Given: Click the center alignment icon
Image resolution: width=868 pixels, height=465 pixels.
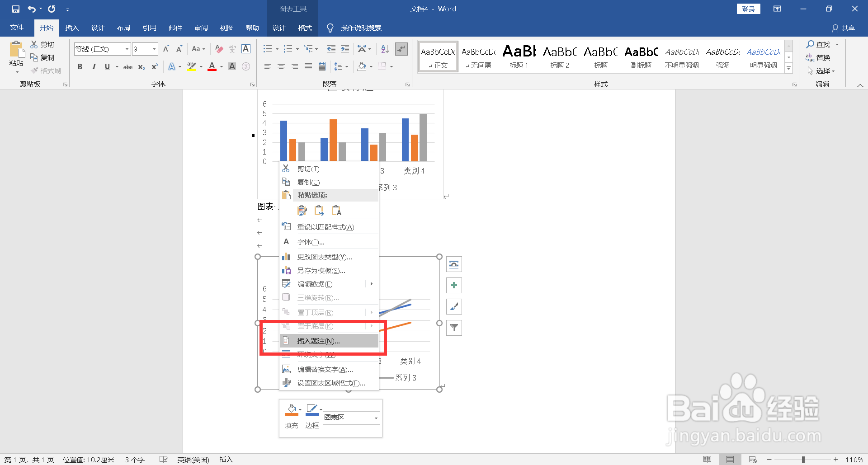Looking at the screenshot, I should 281,66.
